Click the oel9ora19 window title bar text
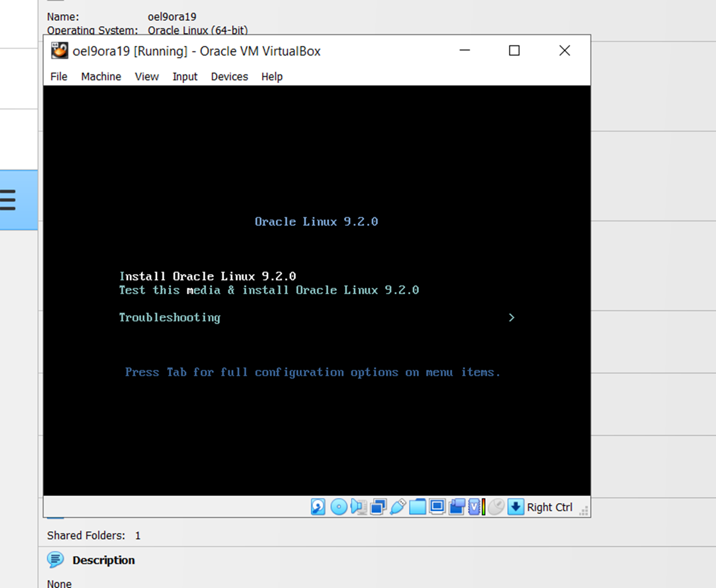Screen dimensions: 716x588 point(196,51)
